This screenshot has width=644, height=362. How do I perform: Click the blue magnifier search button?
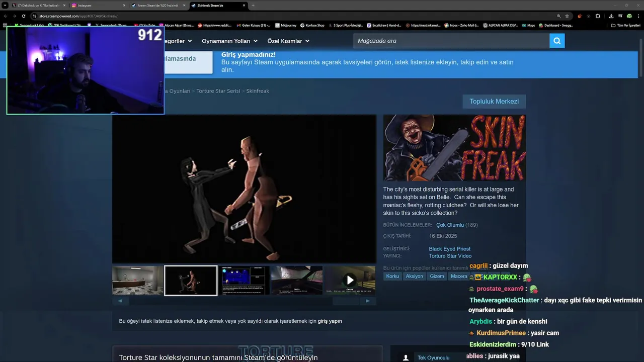point(557,41)
